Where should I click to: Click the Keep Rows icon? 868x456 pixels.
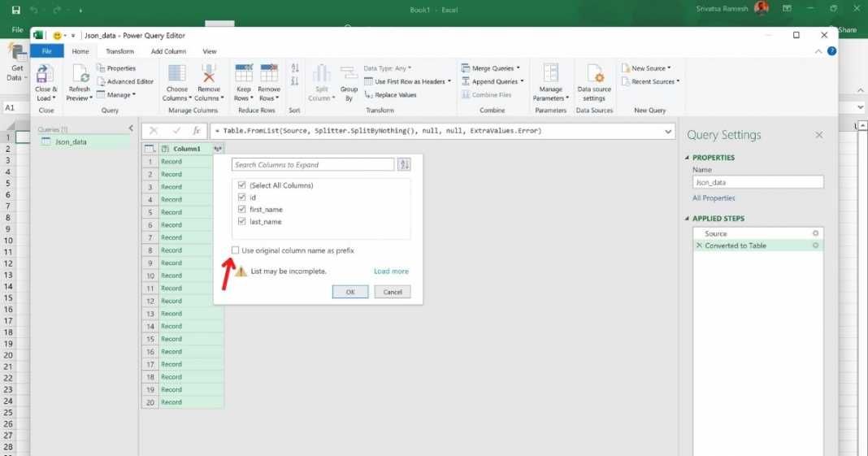(x=244, y=74)
